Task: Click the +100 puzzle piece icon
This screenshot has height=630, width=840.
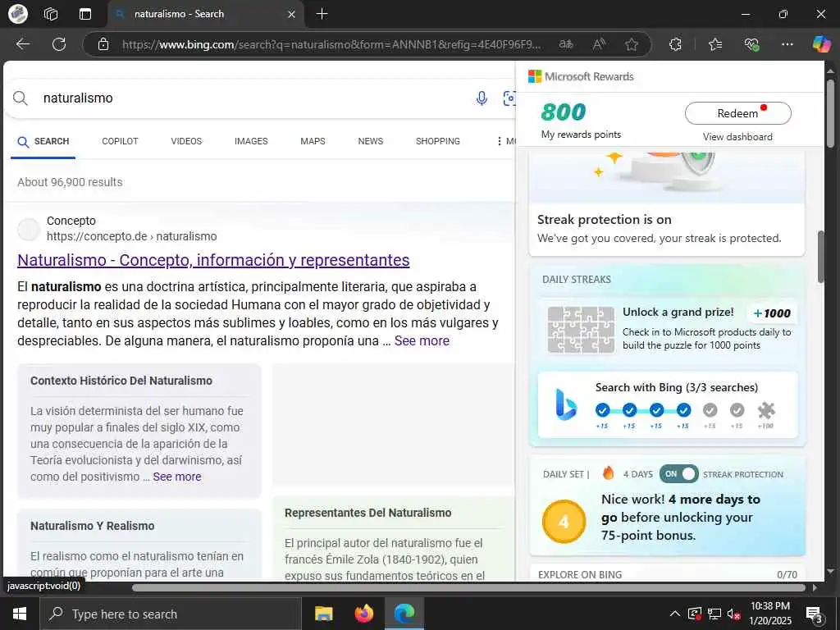Action: (766, 411)
